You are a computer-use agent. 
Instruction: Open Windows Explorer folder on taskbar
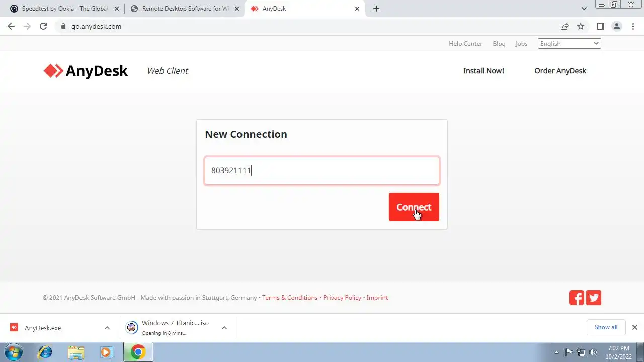75,352
